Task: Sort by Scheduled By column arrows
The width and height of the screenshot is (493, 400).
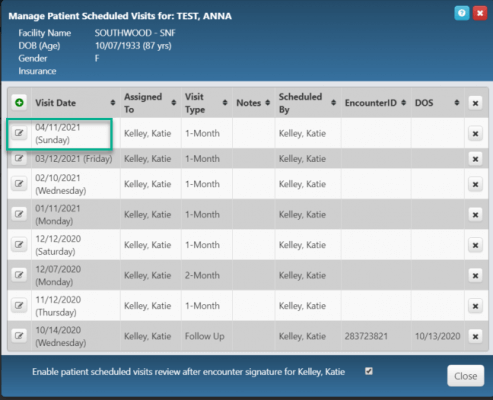Action: 333,103
